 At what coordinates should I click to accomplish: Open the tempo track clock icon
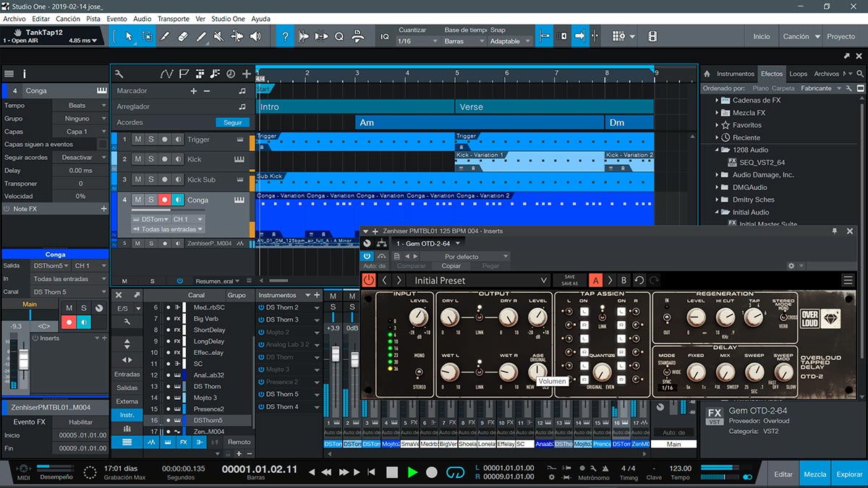[x=231, y=74]
